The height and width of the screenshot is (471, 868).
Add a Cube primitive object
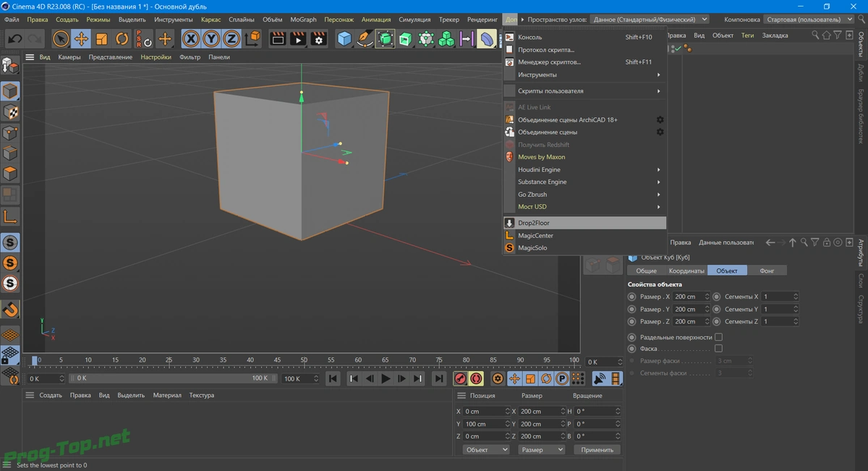(345, 38)
